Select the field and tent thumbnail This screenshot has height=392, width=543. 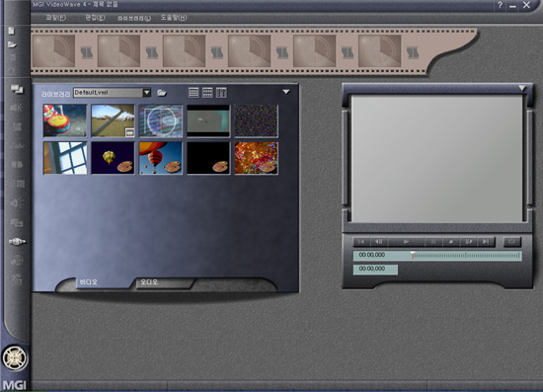click(x=113, y=120)
